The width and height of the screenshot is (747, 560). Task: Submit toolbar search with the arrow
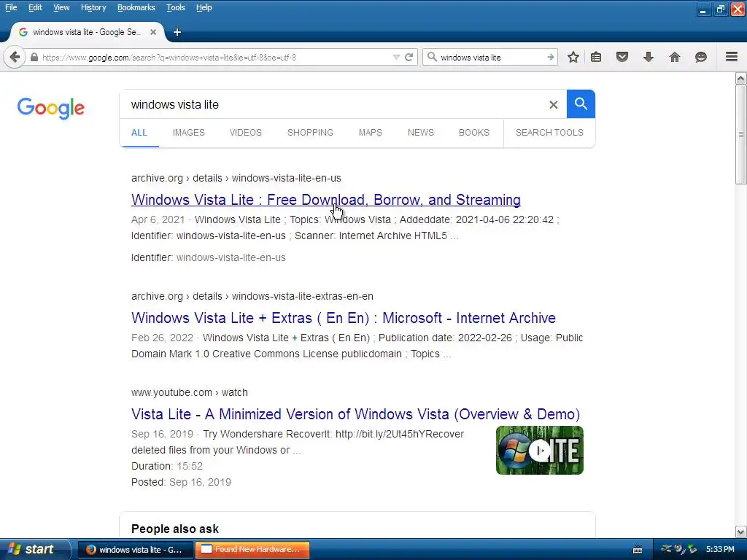(x=551, y=57)
